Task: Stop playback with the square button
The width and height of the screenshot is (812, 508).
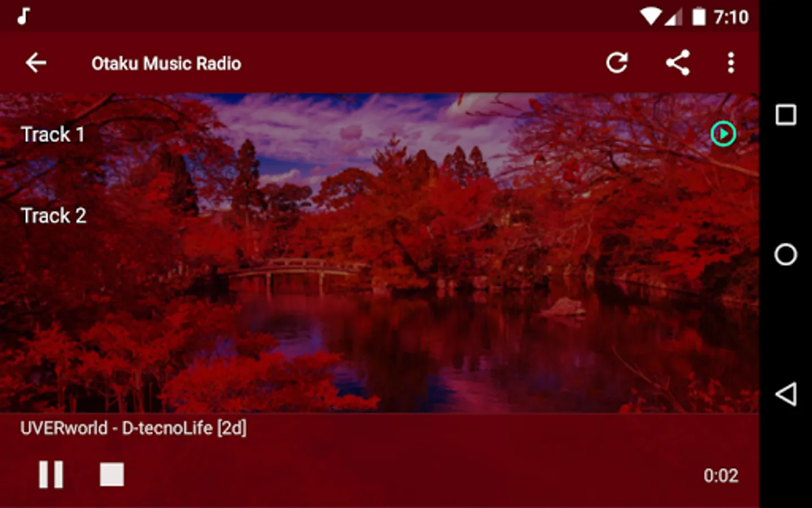Action: (x=112, y=475)
